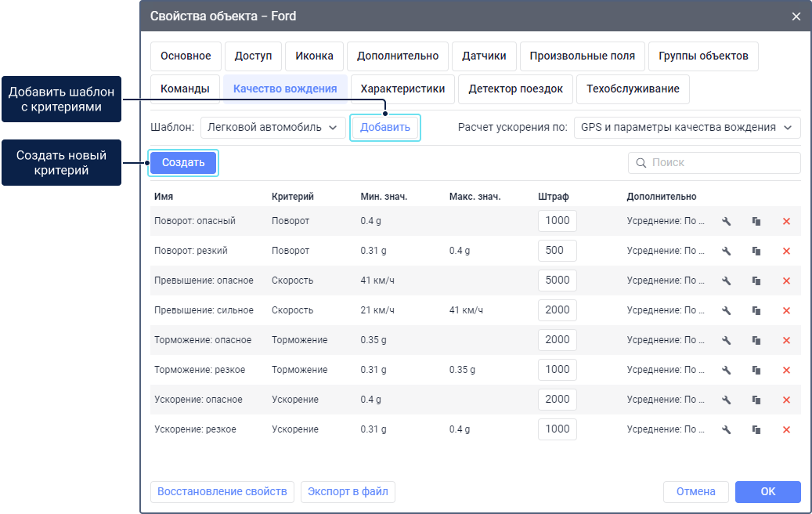812x514 pixels.
Task: Switch to the Датчики tab
Action: pyautogui.click(x=484, y=56)
